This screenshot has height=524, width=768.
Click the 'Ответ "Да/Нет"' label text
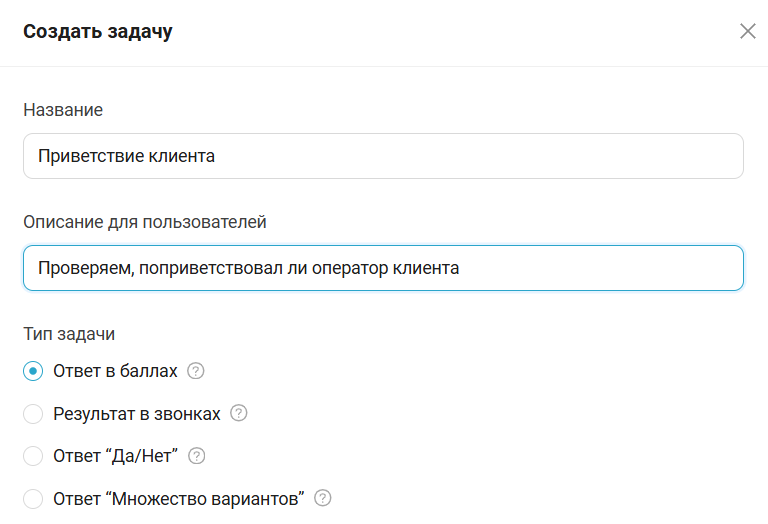point(116,456)
